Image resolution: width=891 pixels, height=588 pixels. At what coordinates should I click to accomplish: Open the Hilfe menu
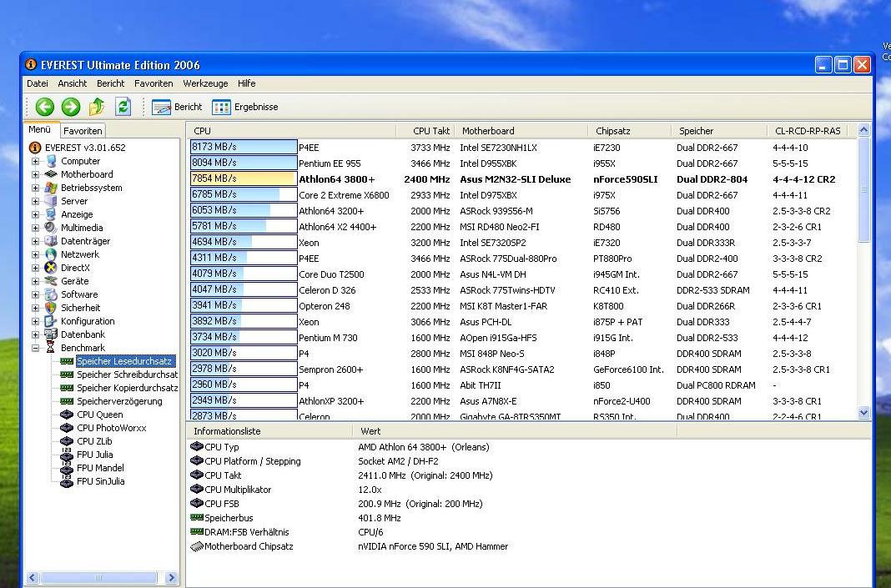[x=247, y=83]
